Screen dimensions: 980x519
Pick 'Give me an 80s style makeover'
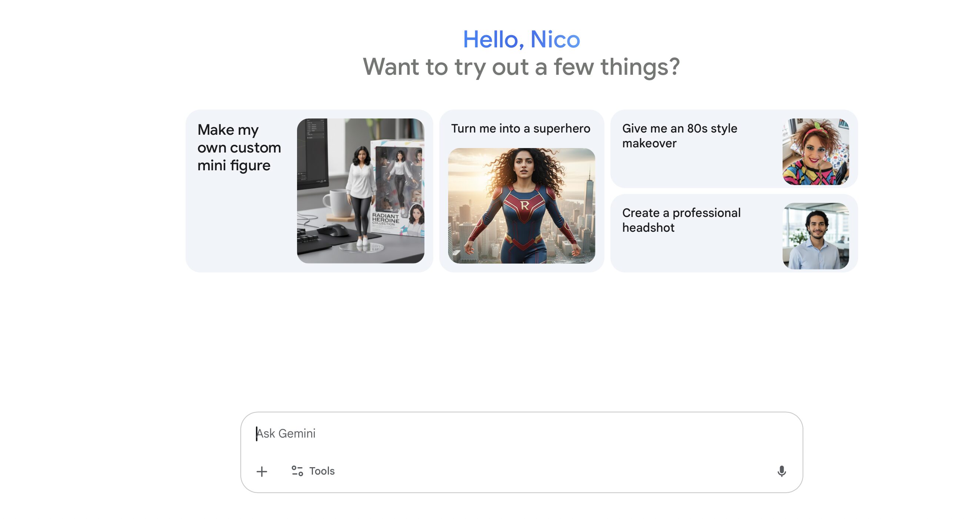pos(734,149)
